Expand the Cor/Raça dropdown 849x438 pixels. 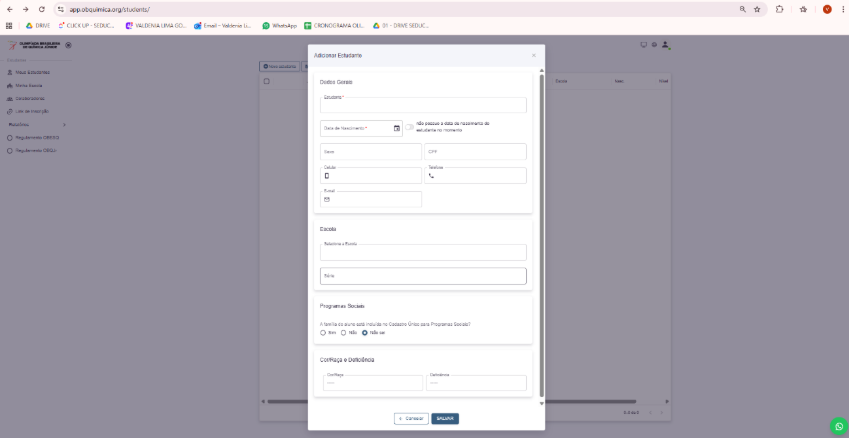click(372, 383)
